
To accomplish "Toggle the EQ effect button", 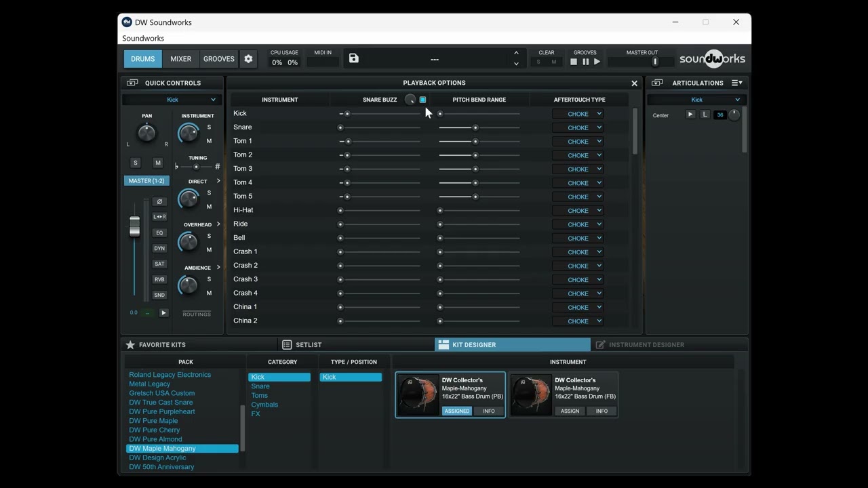I will coord(159,232).
